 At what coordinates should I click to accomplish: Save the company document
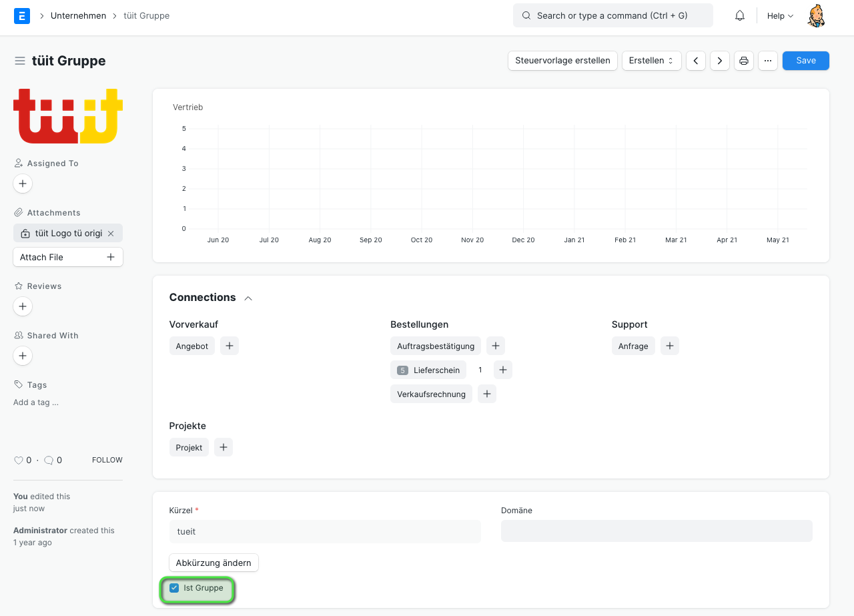806,61
